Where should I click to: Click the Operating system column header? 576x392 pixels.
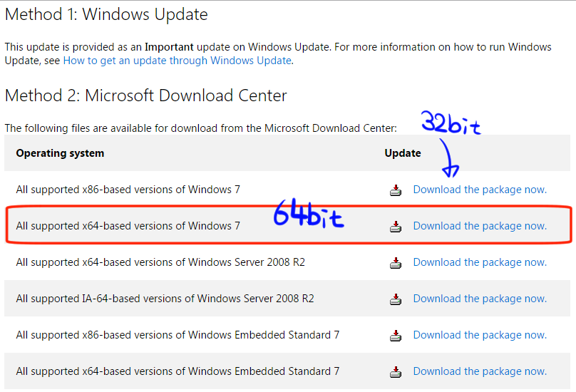pyautogui.click(x=60, y=153)
